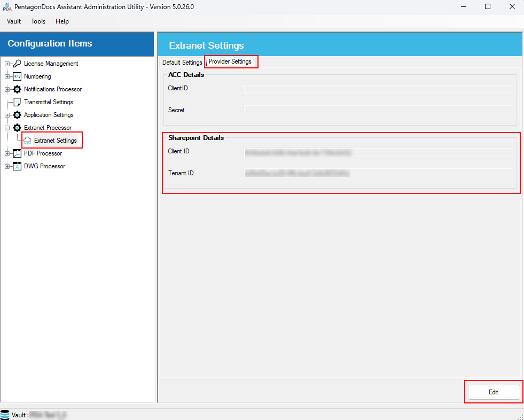Open the Tools menu
Image resolution: width=524 pixels, height=420 pixels.
coord(38,21)
